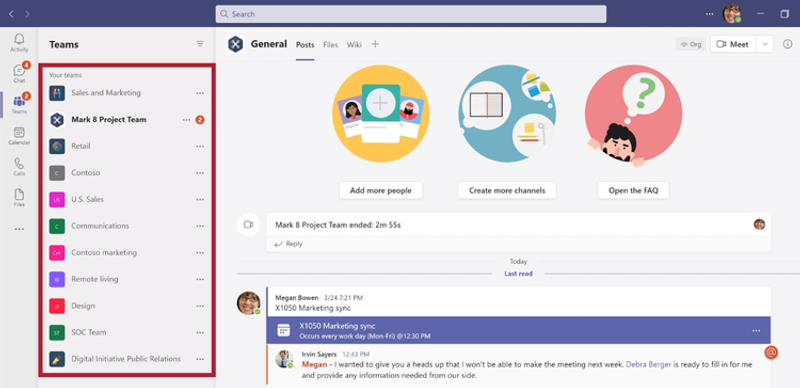The width and height of the screenshot is (800, 388).
Task: Click the video icon on ended meeting
Action: pos(248,225)
